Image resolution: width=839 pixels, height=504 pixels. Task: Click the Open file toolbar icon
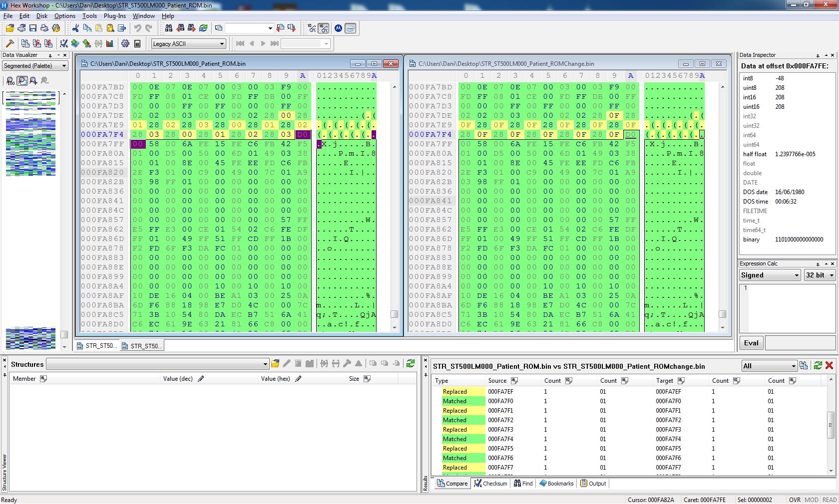(x=10, y=28)
